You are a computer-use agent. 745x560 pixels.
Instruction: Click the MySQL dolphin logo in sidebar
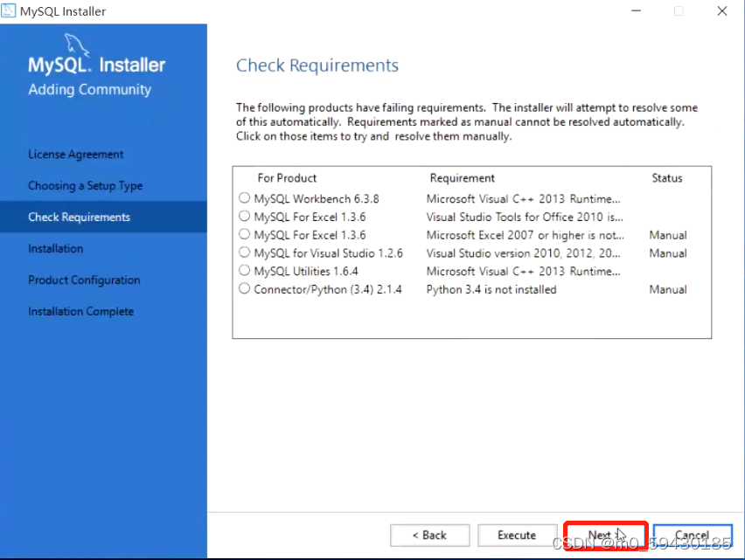point(76,45)
